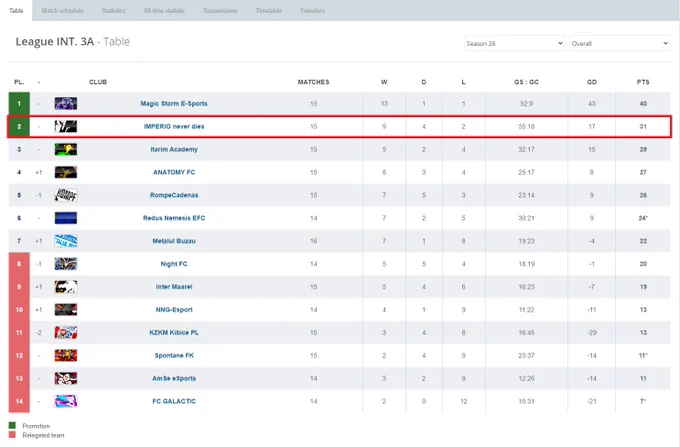680x447 pixels.
Task: Open the Statistics tab
Action: [114, 10]
